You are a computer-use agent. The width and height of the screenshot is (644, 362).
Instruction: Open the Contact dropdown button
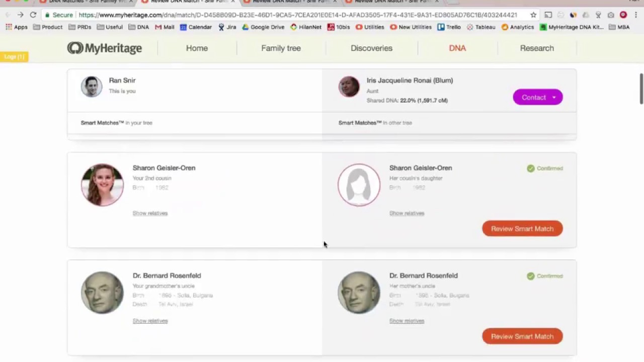click(x=538, y=97)
